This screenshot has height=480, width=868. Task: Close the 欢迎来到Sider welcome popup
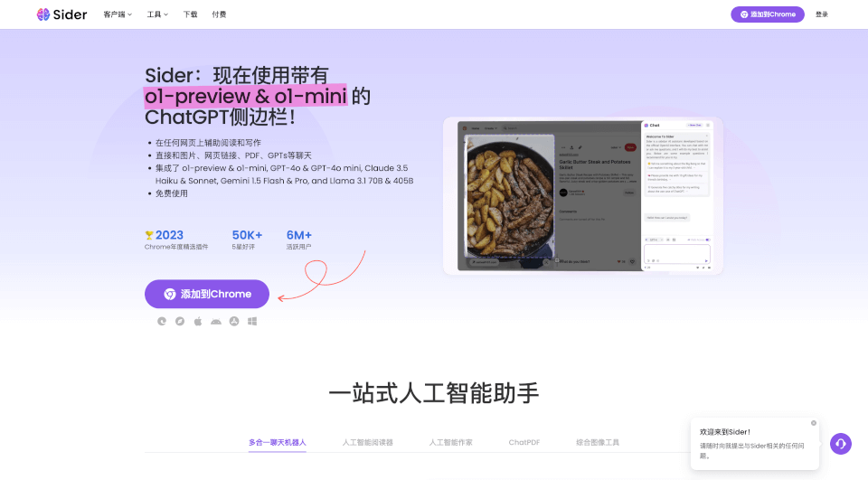pos(813,423)
